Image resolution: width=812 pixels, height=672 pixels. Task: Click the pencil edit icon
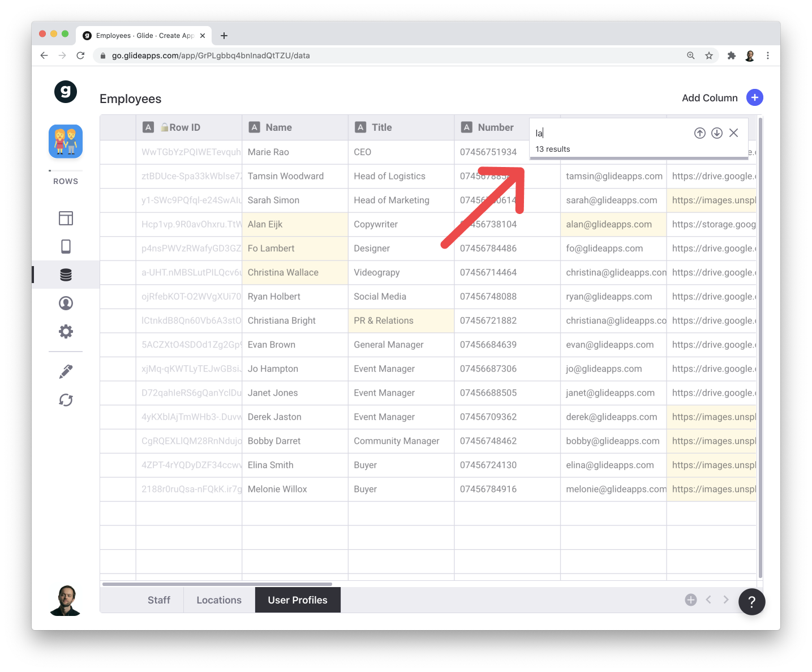tap(66, 372)
